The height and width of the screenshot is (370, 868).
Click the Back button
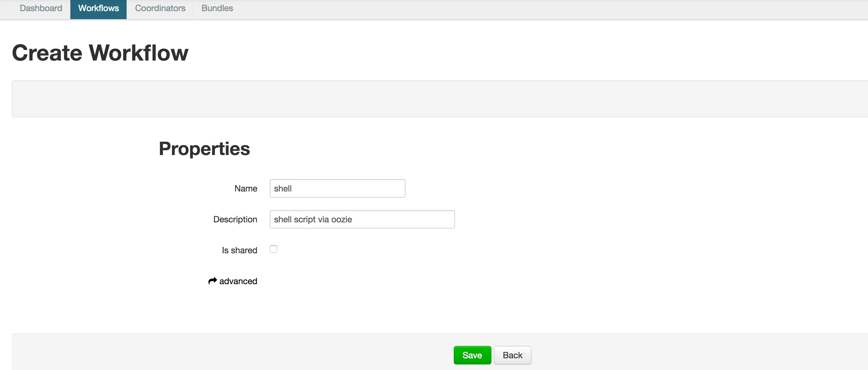tap(512, 355)
